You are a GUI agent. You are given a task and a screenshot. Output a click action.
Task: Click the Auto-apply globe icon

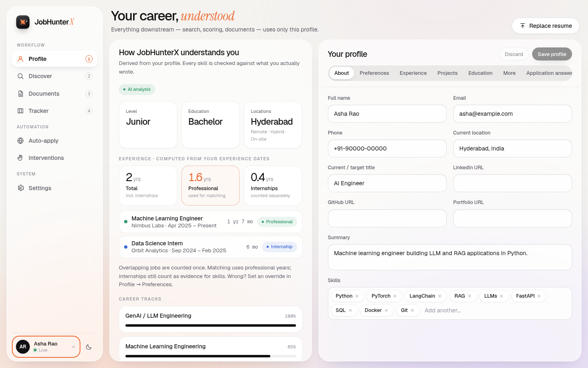(20, 141)
